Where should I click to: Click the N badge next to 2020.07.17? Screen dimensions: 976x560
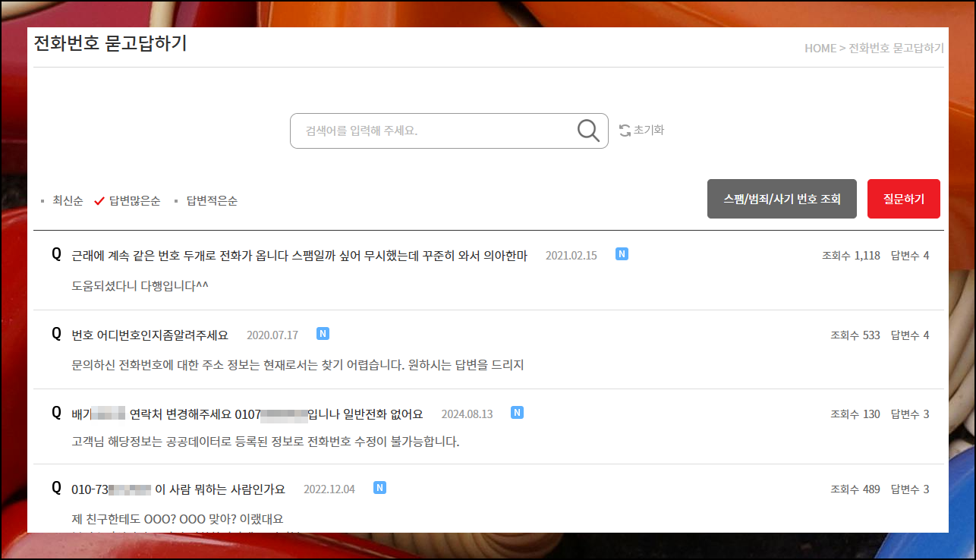coord(323,334)
